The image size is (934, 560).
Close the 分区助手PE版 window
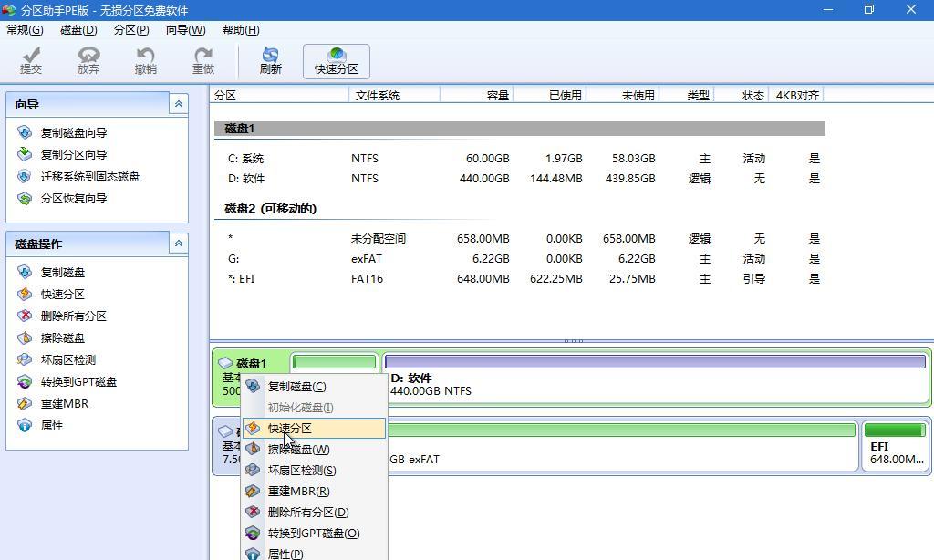[x=911, y=9]
